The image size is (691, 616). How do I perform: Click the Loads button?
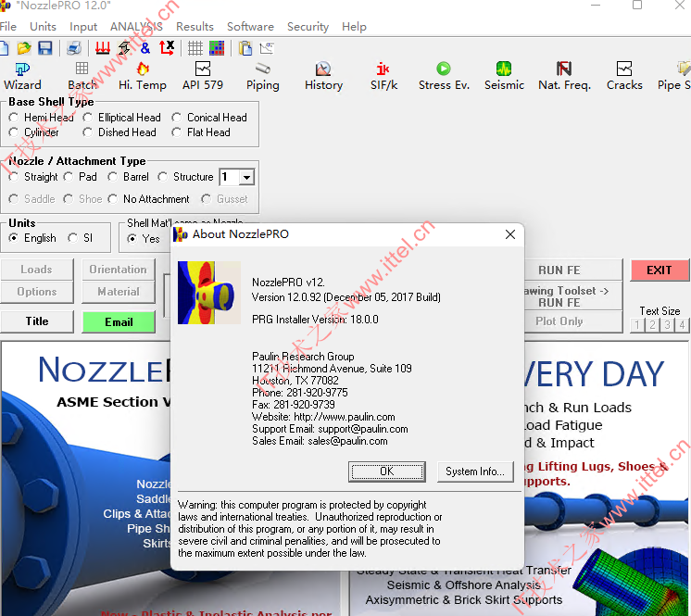37,270
